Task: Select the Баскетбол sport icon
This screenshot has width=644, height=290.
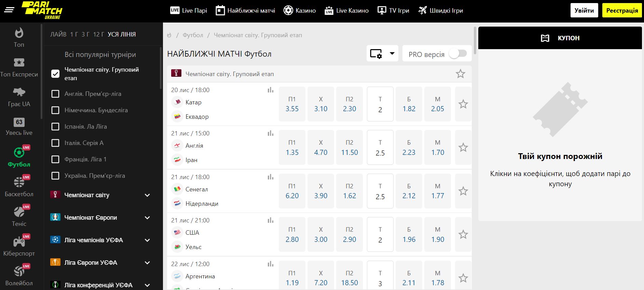Action: 19,187
